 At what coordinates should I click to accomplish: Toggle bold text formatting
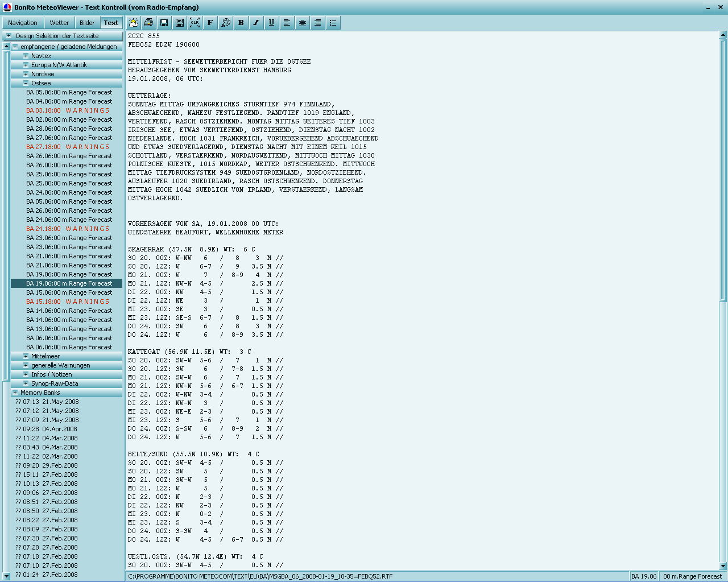(x=241, y=23)
